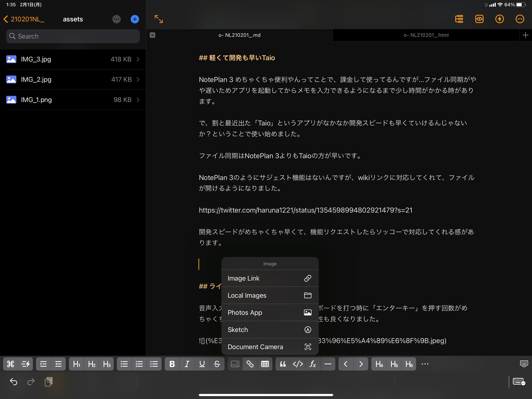
Task: Insert a block quote
Action: tap(283, 364)
